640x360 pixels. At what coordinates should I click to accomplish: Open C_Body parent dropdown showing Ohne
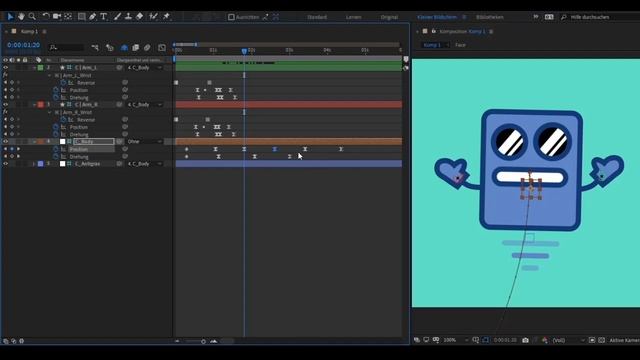144,142
